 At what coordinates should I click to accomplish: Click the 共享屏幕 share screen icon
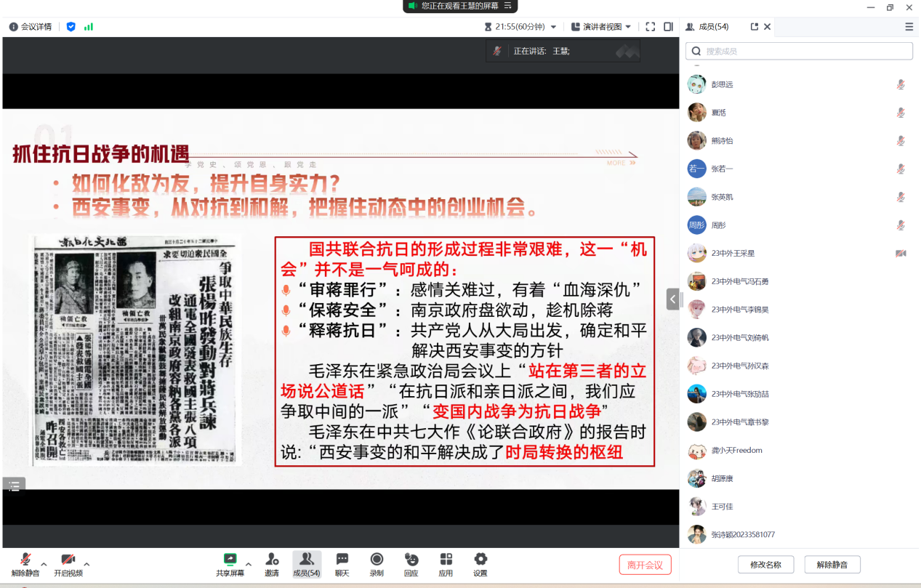(230, 560)
